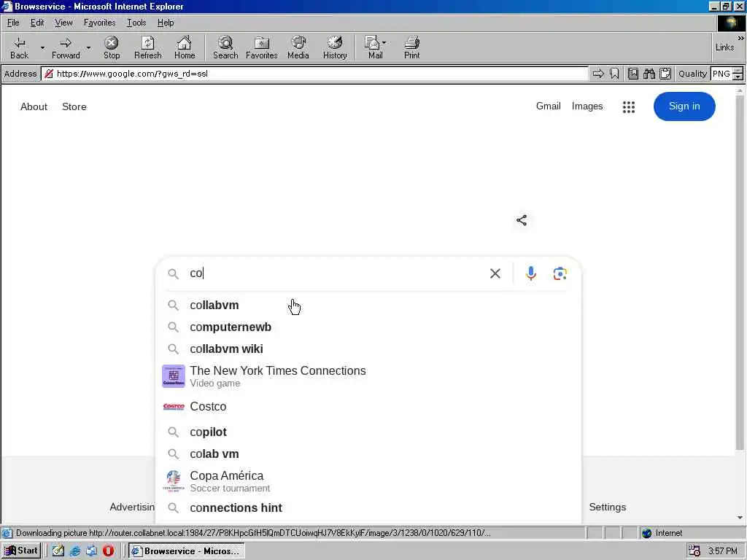
Task: Click the magnifier icon inside the search box
Action: click(174, 274)
